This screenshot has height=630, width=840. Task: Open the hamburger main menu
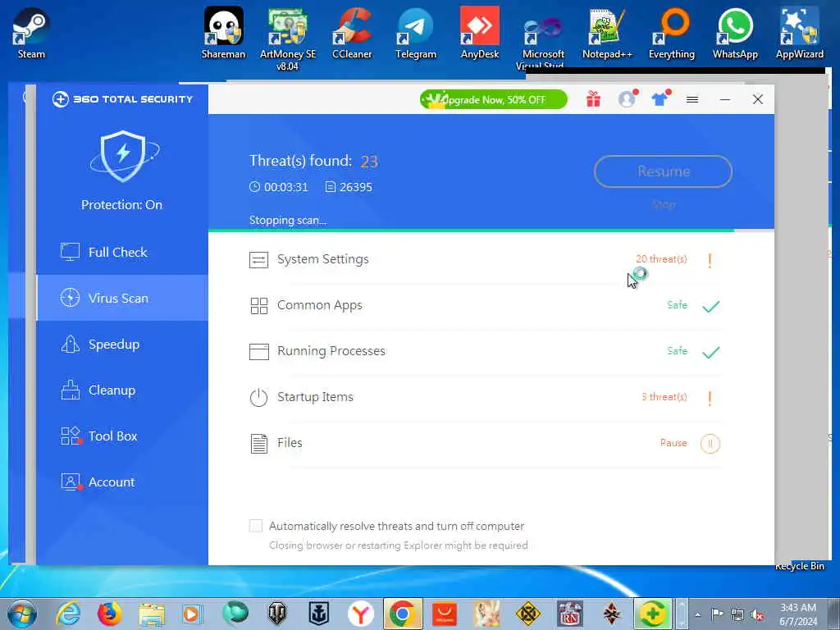(692, 99)
